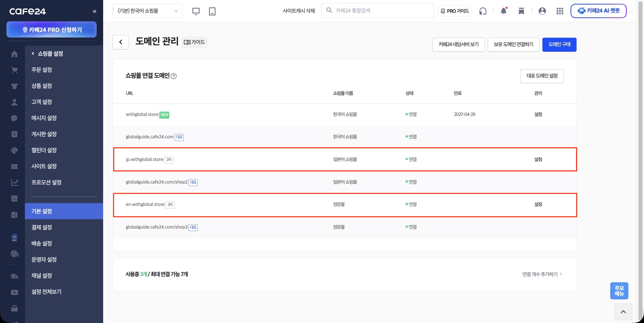
Task: Switch to desktop PC preview icon
Action: [x=196, y=11]
